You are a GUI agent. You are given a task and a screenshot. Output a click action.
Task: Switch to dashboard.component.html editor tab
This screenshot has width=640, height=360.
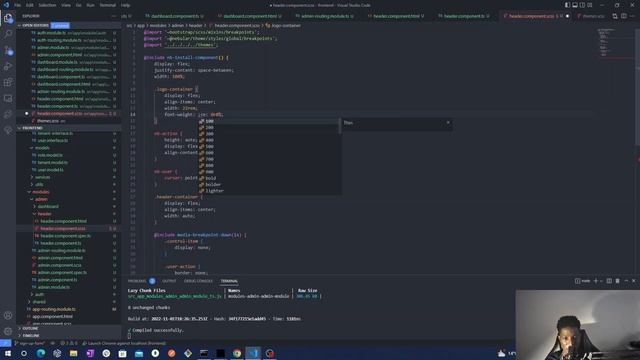(250, 16)
